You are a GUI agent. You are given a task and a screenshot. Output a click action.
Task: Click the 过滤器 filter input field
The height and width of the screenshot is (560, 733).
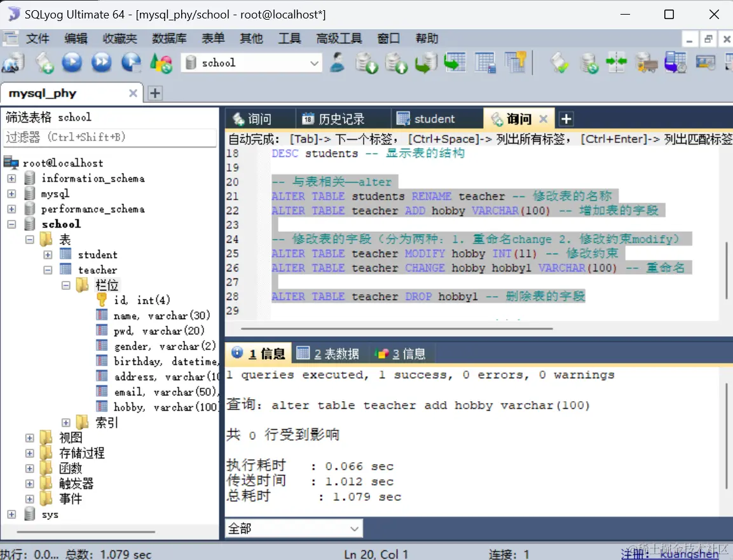point(111,137)
